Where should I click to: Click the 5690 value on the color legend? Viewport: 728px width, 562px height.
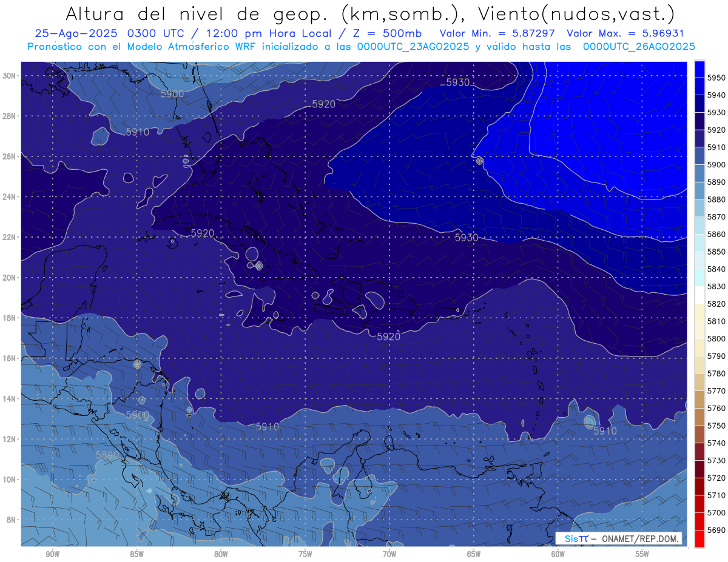pos(716,530)
